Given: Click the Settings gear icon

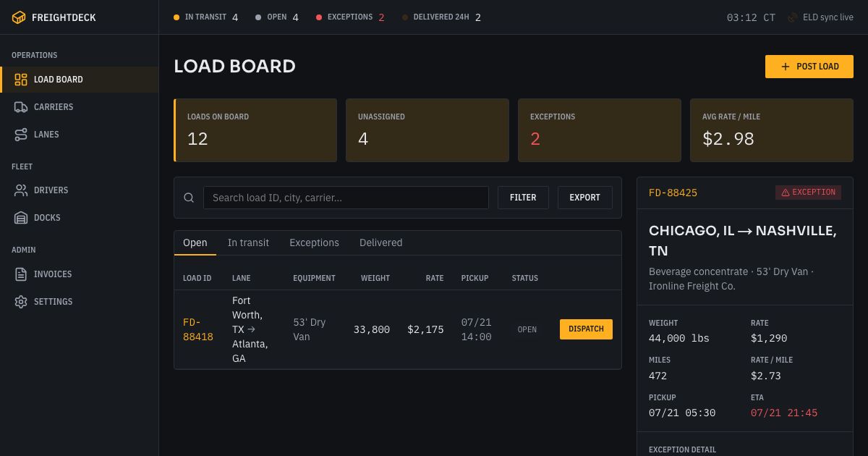Looking at the screenshot, I should click(x=21, y=302).
